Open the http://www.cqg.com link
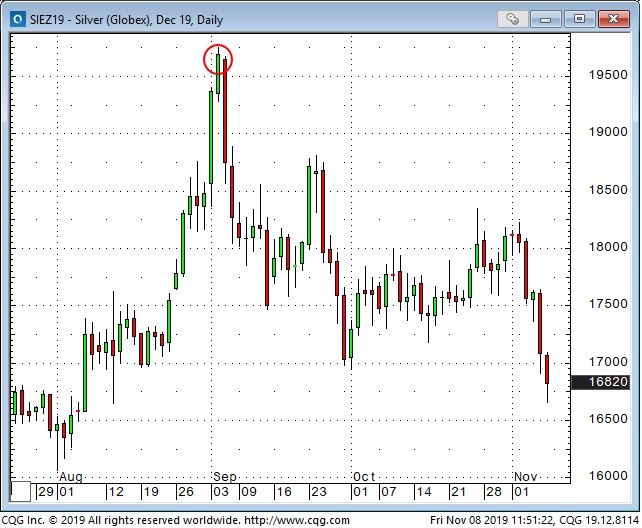 (x=297, y=521)
